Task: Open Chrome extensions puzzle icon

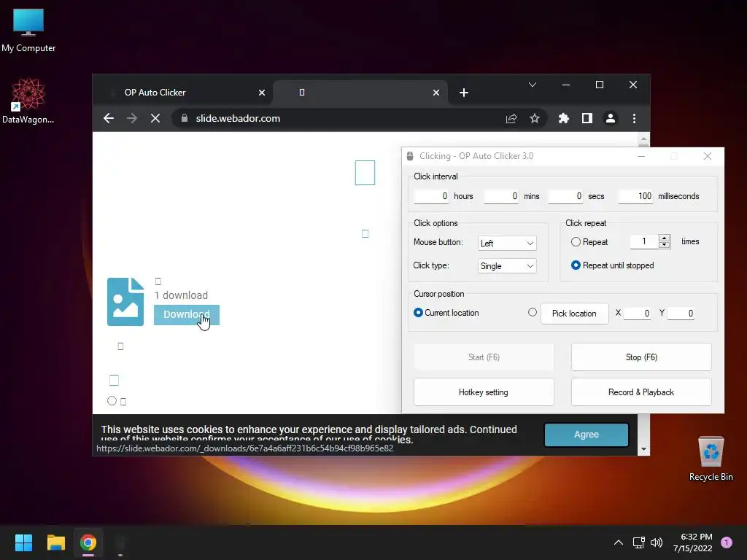Action: point(564,119)
